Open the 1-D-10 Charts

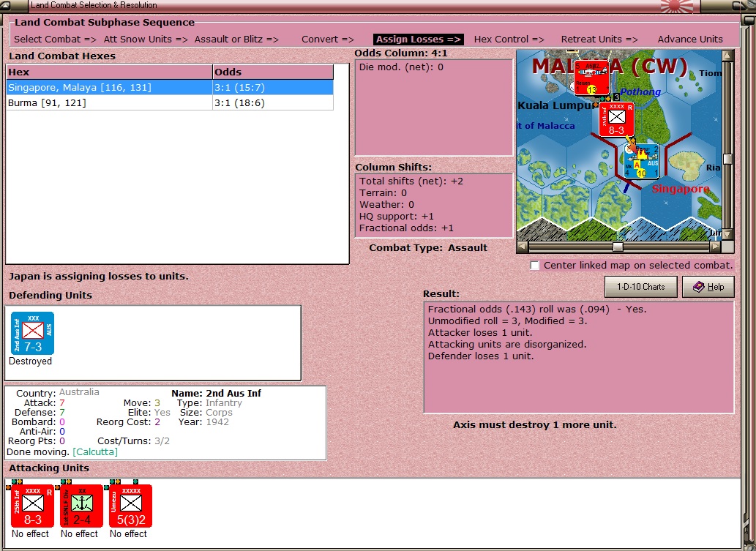(x=641, y=287)
